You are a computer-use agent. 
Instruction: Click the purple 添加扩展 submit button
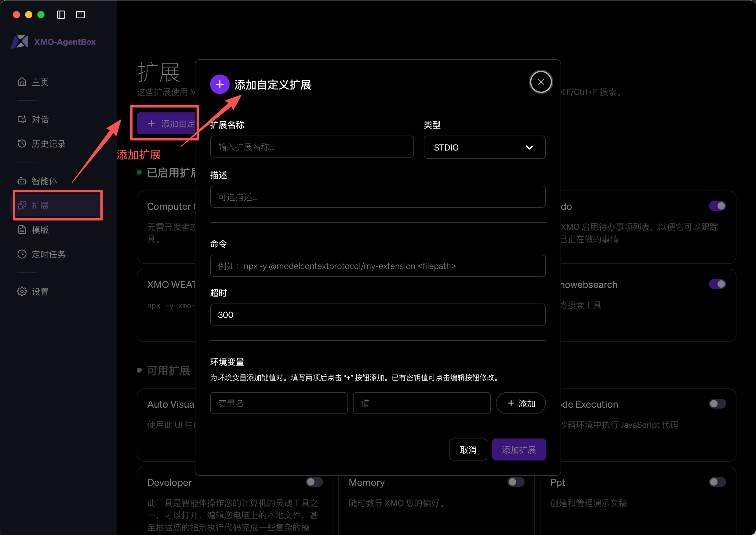tap(518, 450)
